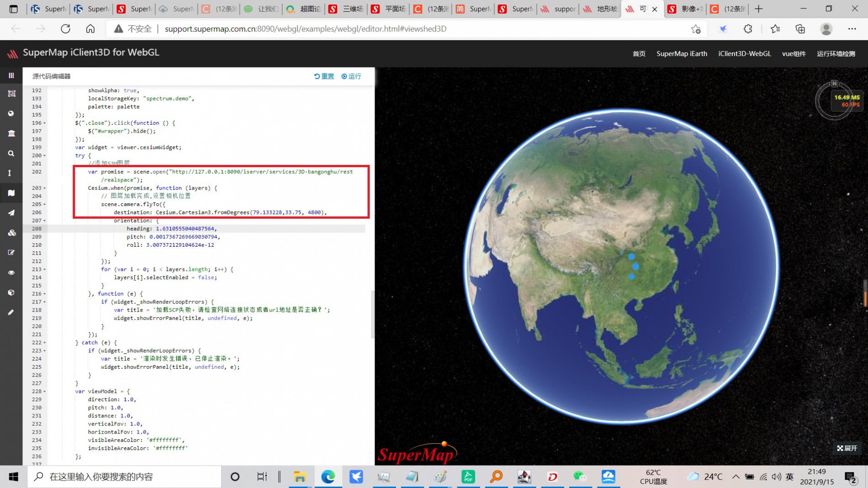Switch to the 三维场 browser tab

(346, 9)
